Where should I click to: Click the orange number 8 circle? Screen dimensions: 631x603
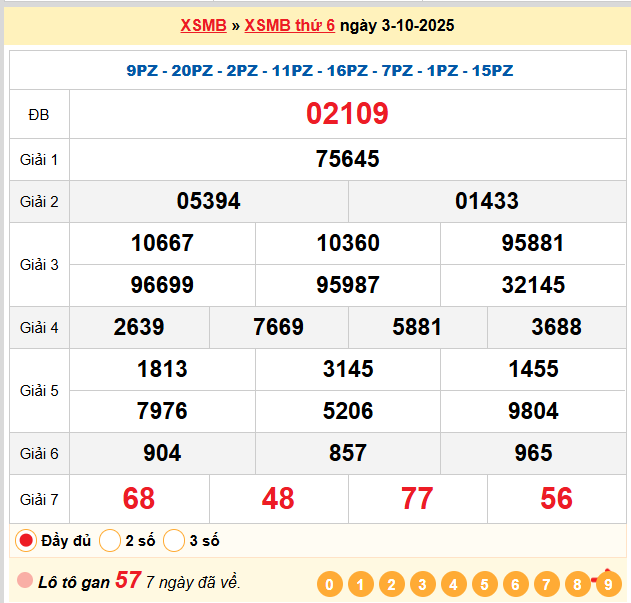click(x=577, y=585)
